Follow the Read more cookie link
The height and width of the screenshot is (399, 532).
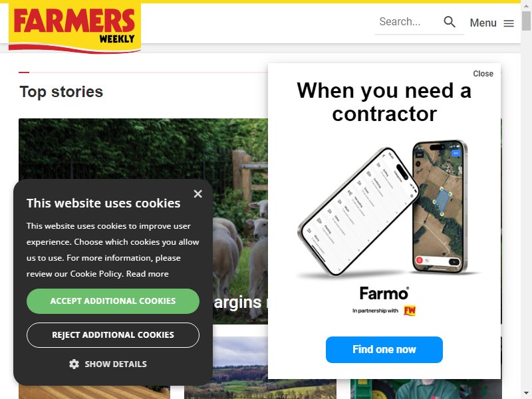pyautogui.click(x=147, y=274)
